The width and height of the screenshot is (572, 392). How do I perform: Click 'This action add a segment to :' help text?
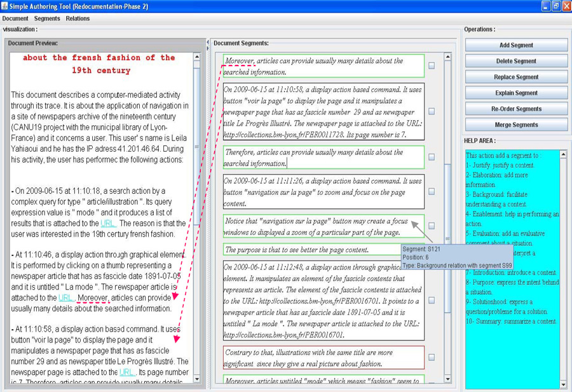click(x=503, y=155)
